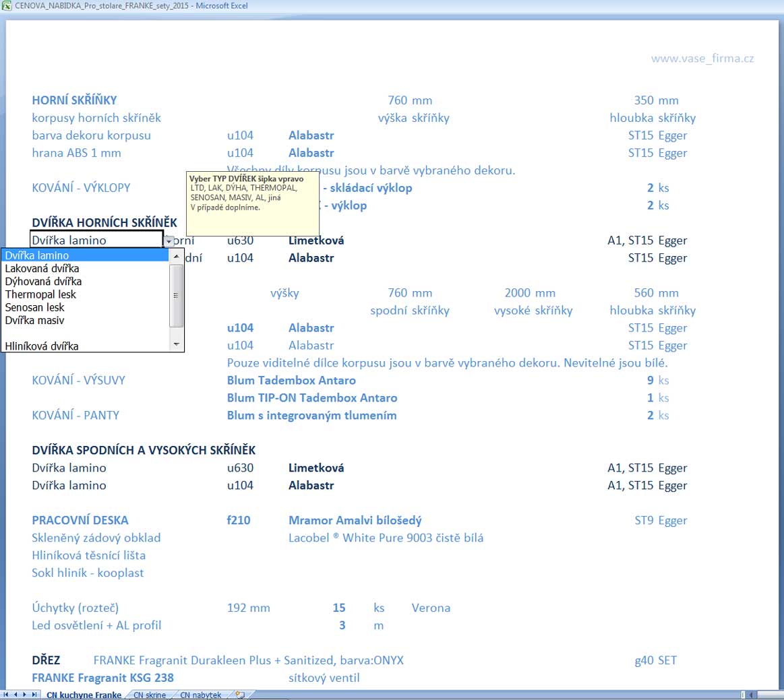Click 'KOVÁNÍ - VÝKLOPY' label
Screen dimensions: 784x700
point(81,188)
